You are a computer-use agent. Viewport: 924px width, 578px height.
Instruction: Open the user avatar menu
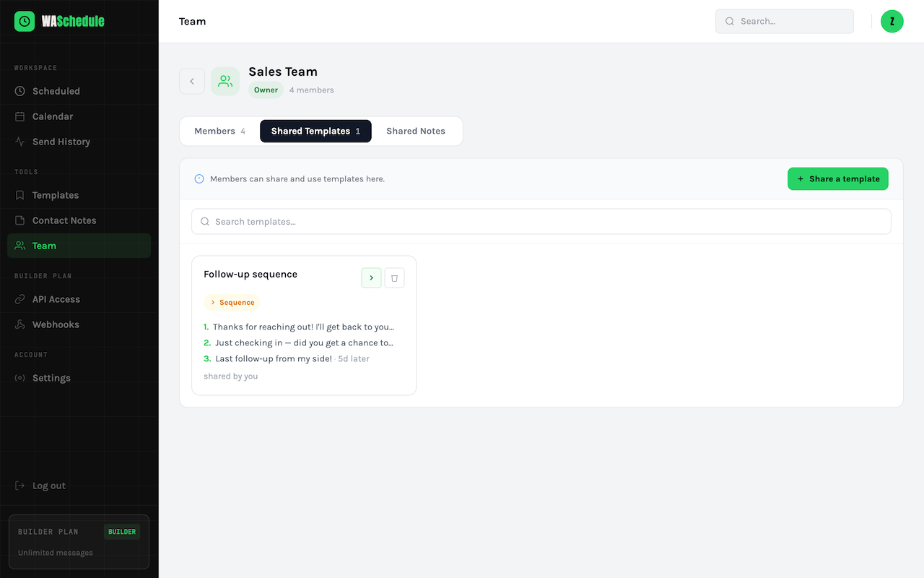892,22
